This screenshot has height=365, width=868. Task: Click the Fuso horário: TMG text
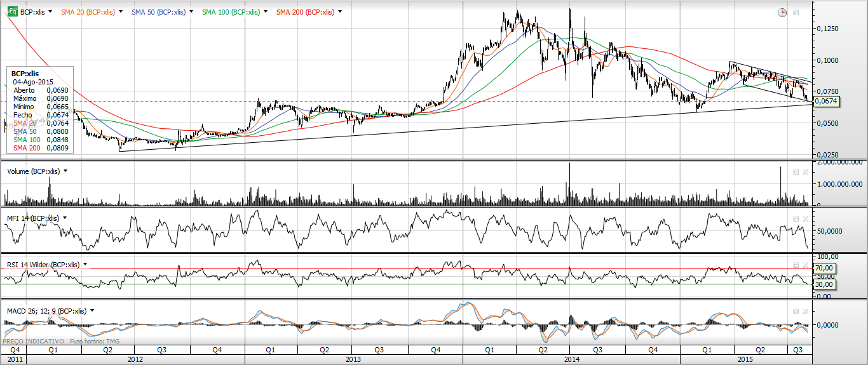(94, 341)
